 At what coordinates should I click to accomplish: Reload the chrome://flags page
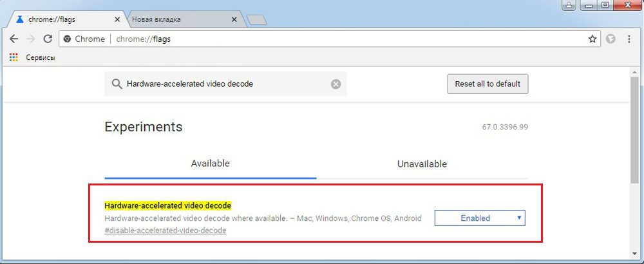(x=48, y=39)
